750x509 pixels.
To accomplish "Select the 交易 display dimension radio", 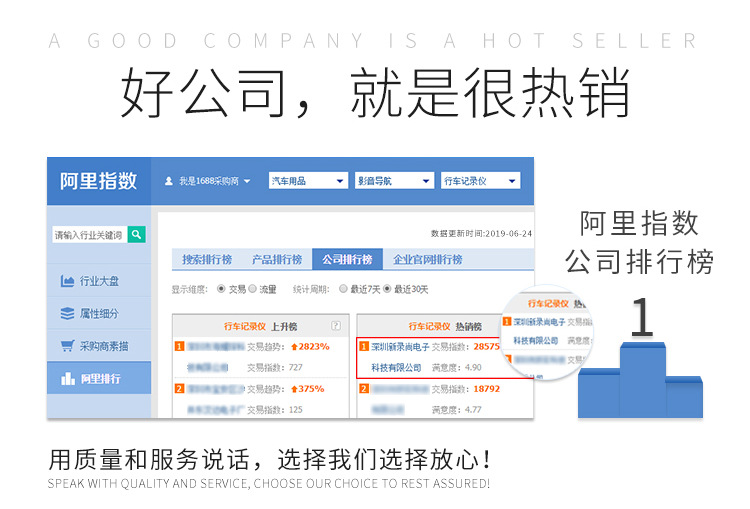I will 221,289.
